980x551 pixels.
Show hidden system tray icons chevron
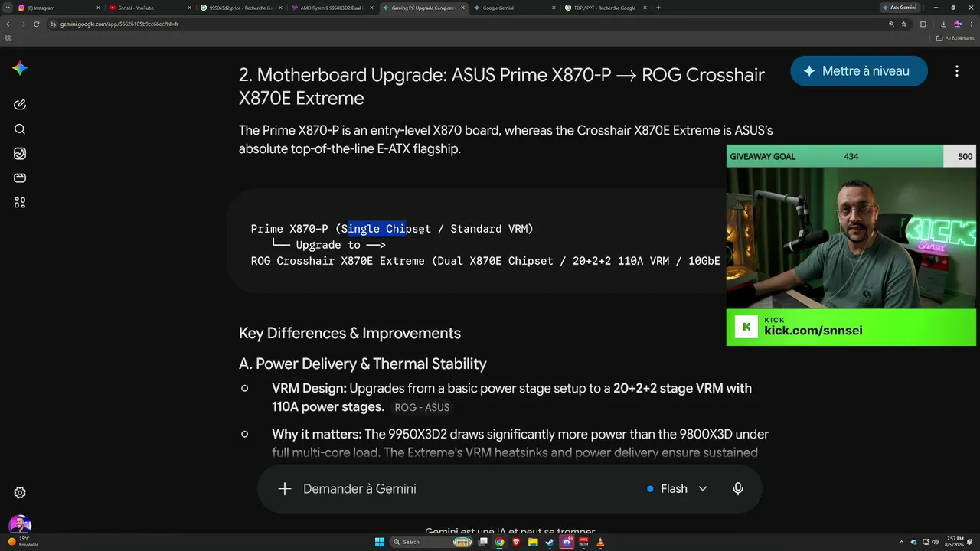point(903,542)
